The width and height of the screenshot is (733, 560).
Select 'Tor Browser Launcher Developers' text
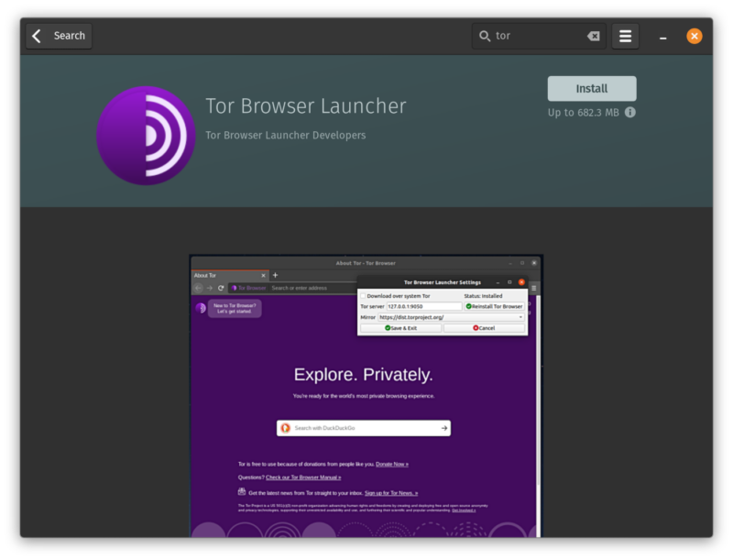tap(286, 135)
